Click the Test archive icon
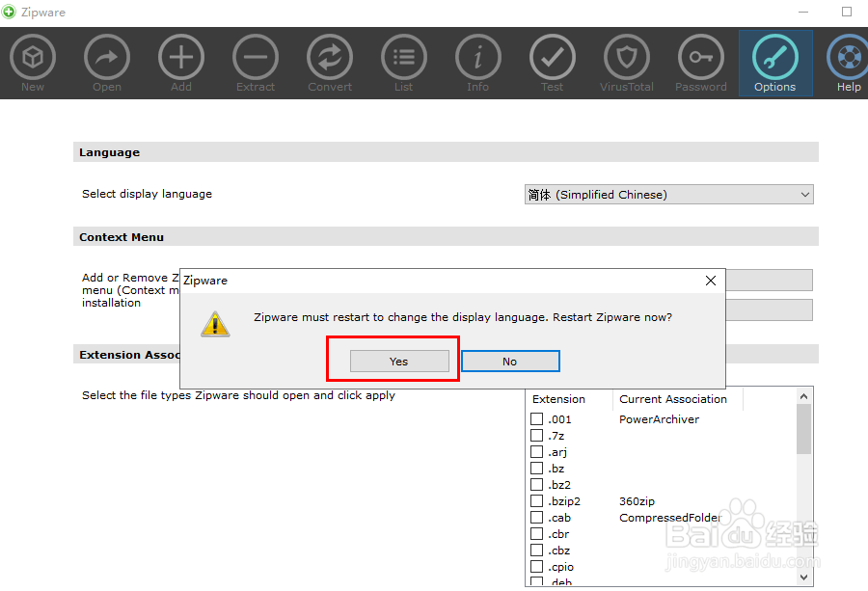Screen dimensions: 868x591 (552, 58)
